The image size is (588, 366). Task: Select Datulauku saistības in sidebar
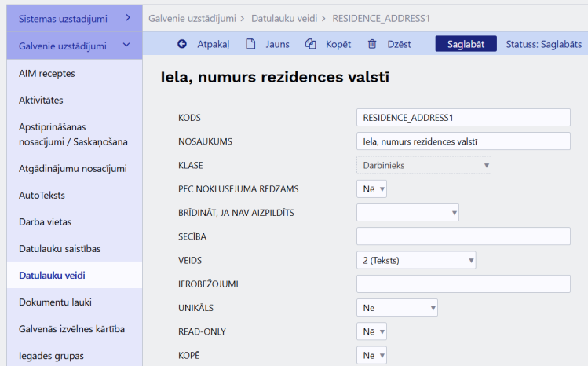(x=60, y=248)
